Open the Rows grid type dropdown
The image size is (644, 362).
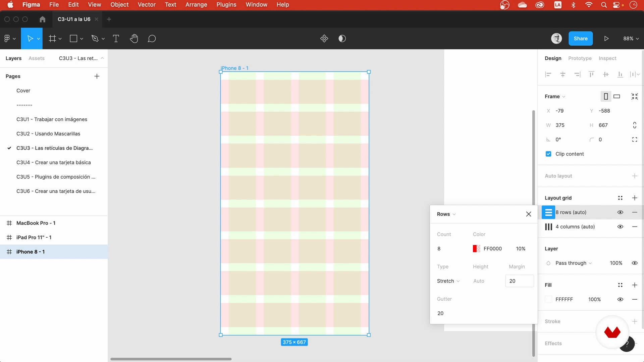(x=446, y=214)
